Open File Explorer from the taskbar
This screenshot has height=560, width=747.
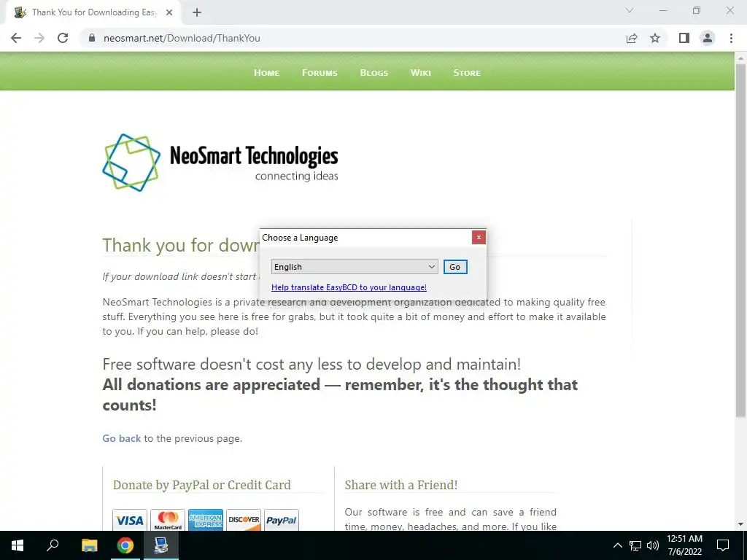(x=89, y=545)
